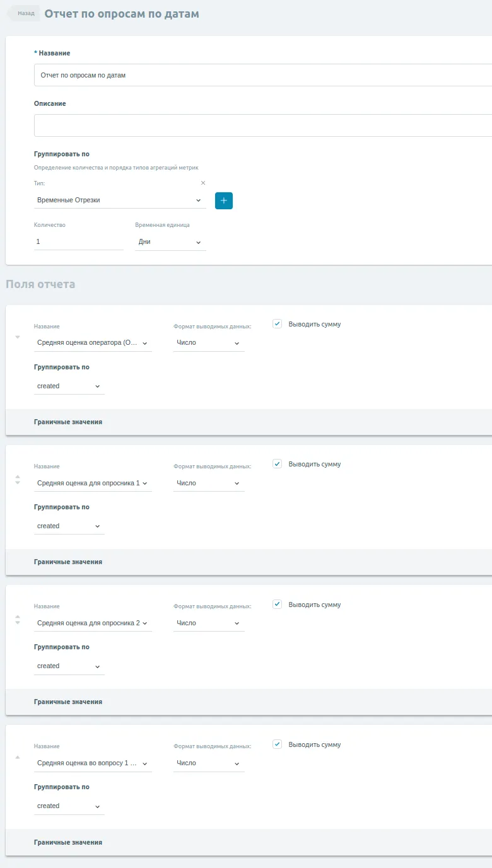Expand 'Граничные значения' in first field card
The width and height of the screenshot is (492, 868).
coord(68,422)
